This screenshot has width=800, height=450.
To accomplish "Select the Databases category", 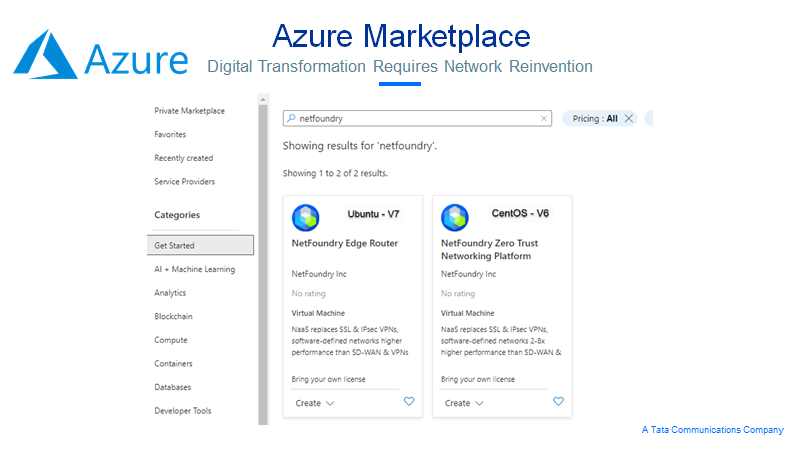I will coord(172,387).
